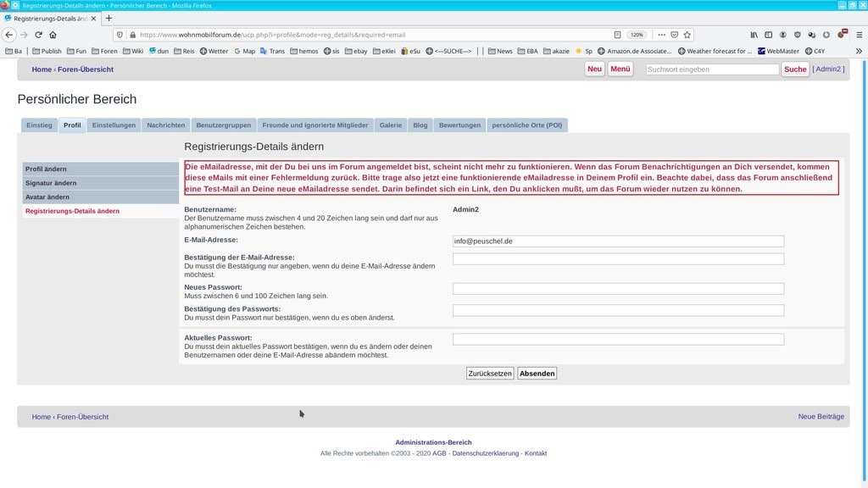This screenshot has height=488, width=868.
Task: Click the Suche button
Action: pos(795,69)
